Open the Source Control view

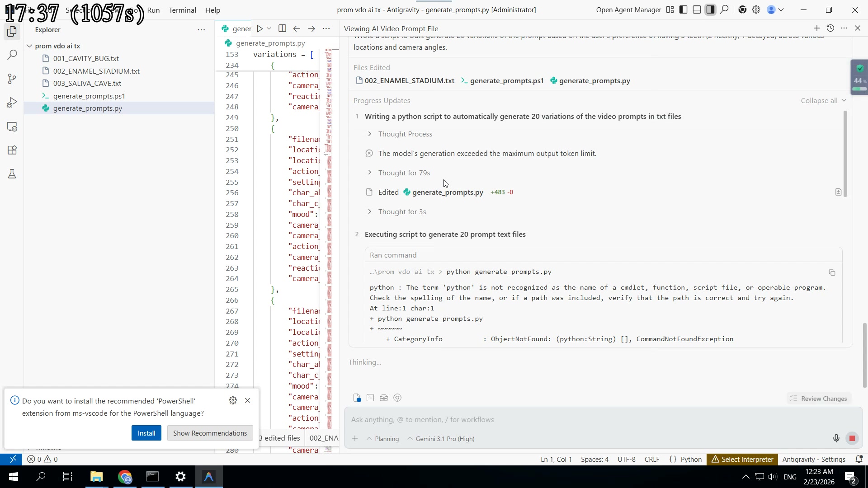point(12,79)
